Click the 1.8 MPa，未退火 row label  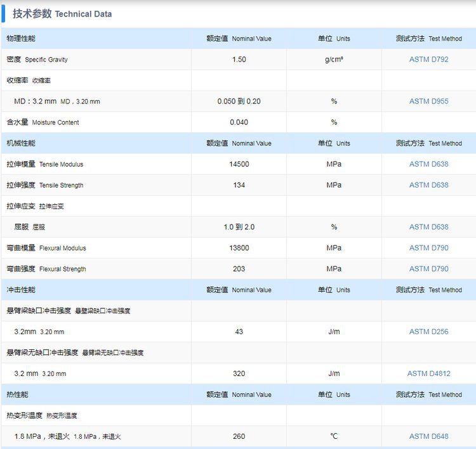pyautogui.click(x=67, y=436)
